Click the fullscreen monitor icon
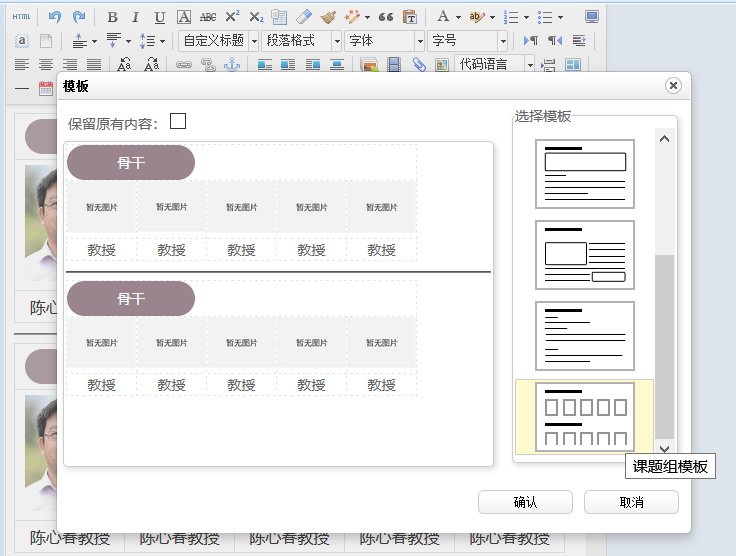 [592, 17]
